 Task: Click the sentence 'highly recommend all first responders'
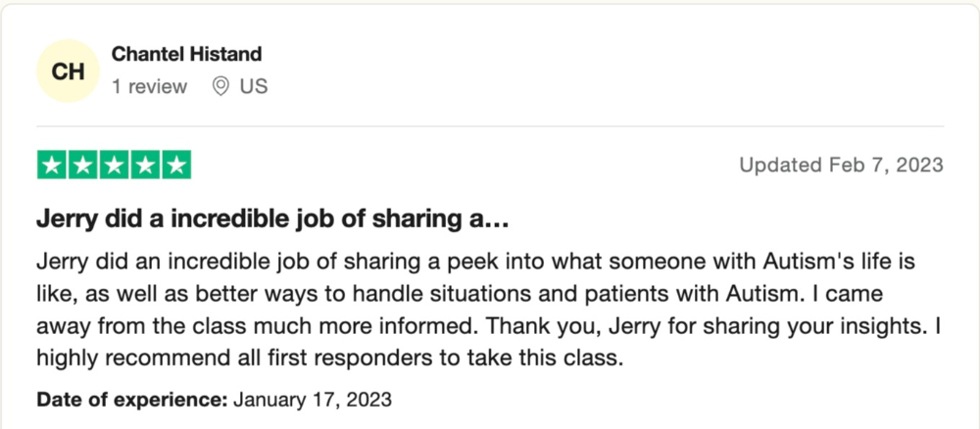point(330,359)
